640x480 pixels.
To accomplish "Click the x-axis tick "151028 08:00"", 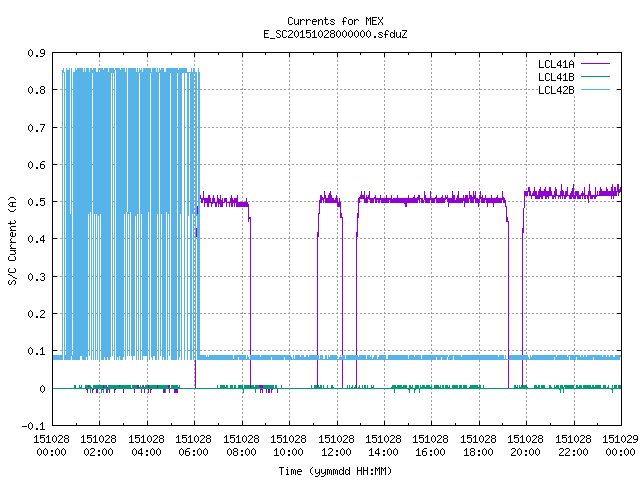I will [x=241, y=445].
